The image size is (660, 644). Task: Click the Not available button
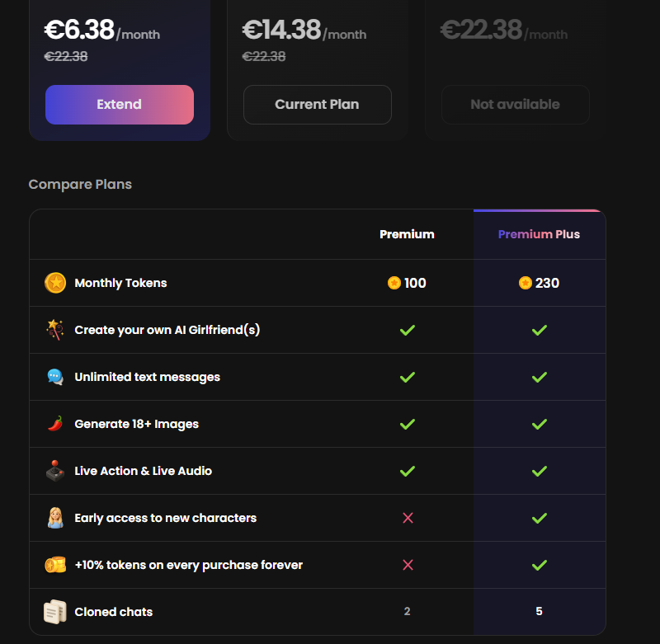(x=515, y=105)
